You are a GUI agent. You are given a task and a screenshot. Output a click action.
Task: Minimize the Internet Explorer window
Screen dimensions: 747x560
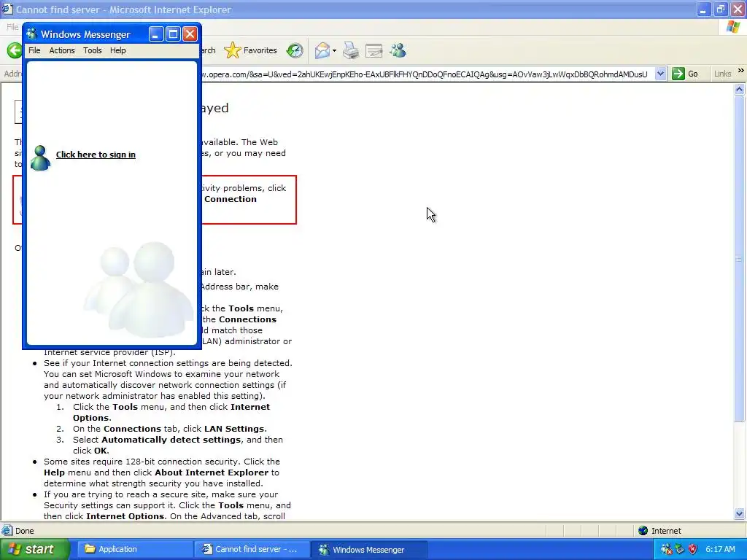point(703,9)
